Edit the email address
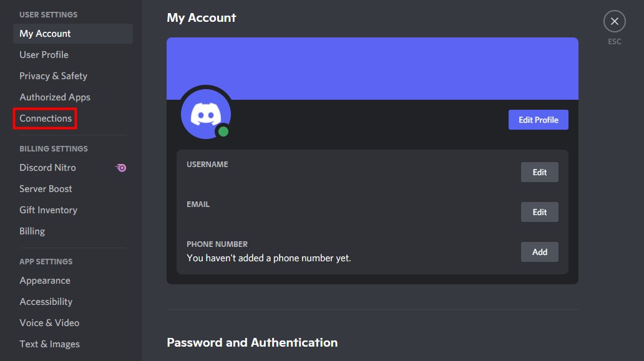Screen dimensions: 644x361 (540, 212)
